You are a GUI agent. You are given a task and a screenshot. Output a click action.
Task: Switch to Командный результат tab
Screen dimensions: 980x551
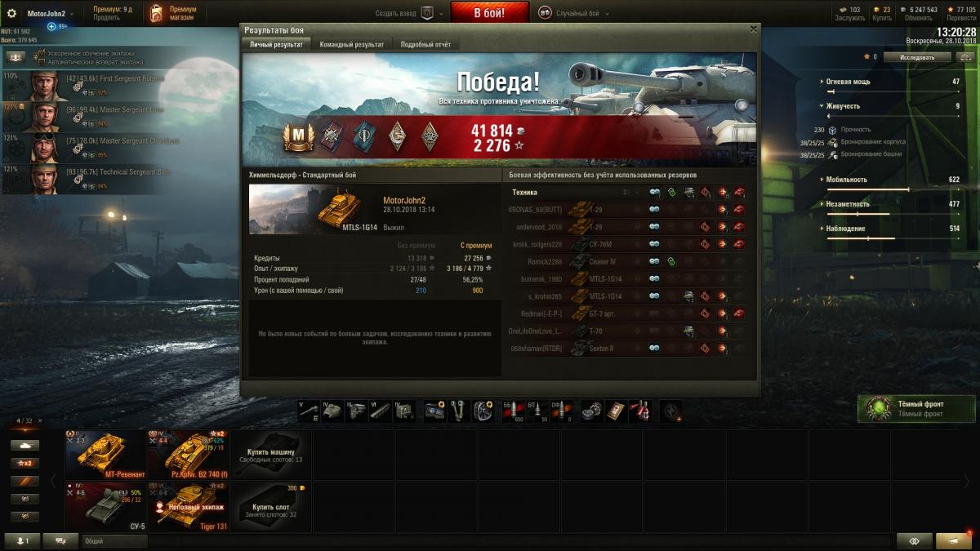point(352,44)
